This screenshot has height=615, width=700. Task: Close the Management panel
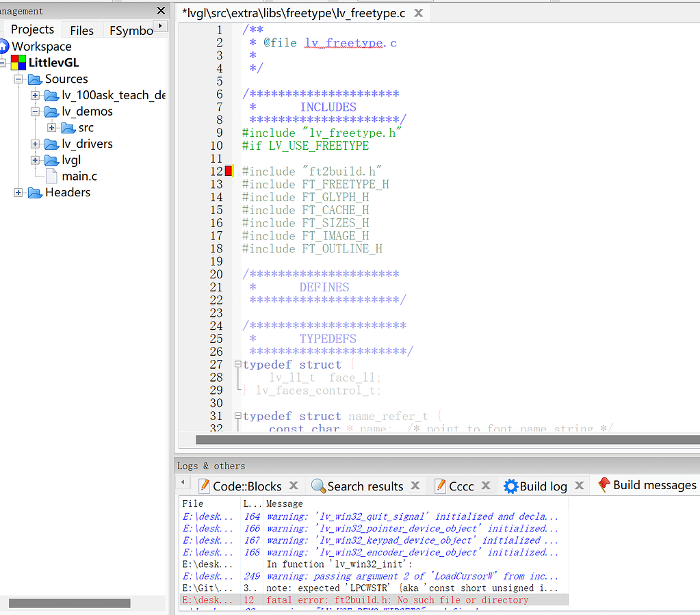click(161, 10)
